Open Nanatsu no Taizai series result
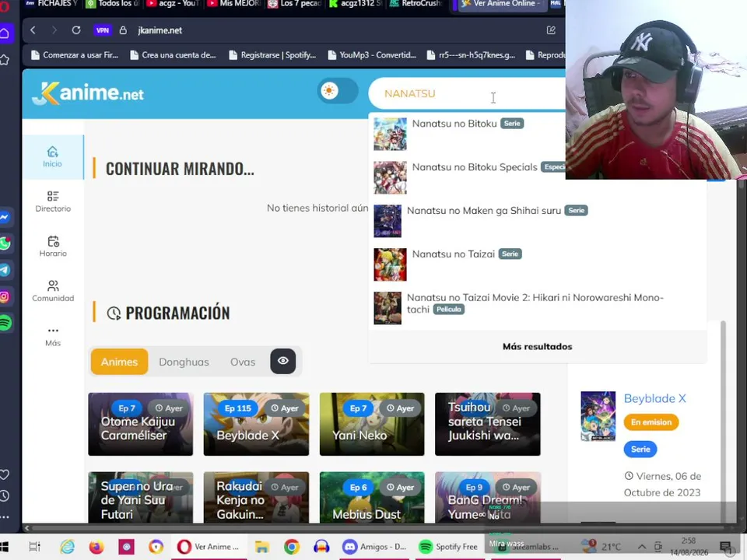Viewport: 747px width, 560px height. coord(538,264)
